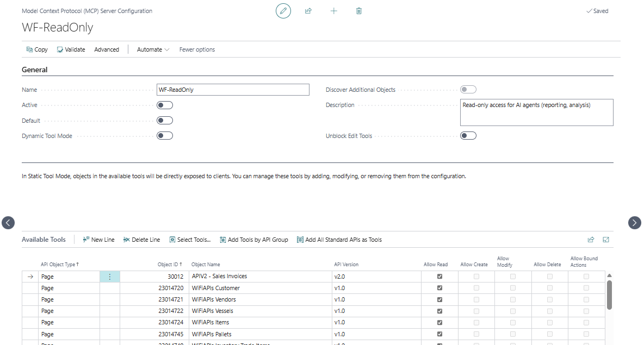Open the Automate dropdown menu
This screenshot has height=345, width=644.
pyautogui.click(x=153, y=49)
